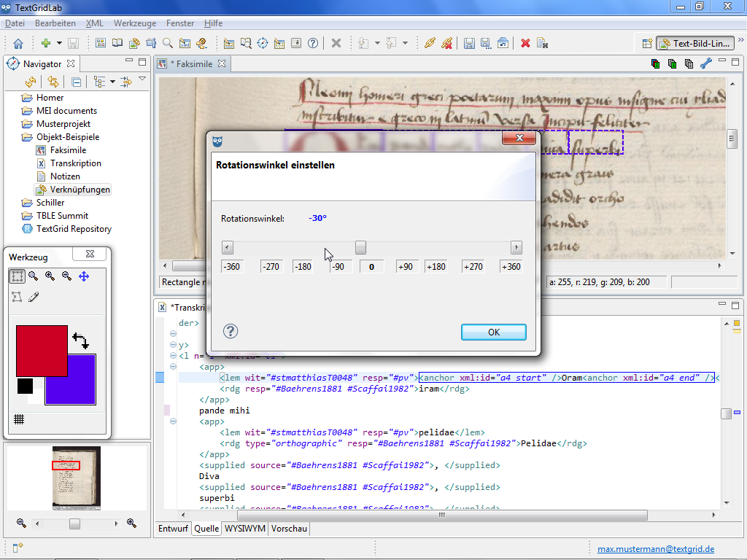Switch to the WYSIWYM editor tab

click(x=244, y=529)
